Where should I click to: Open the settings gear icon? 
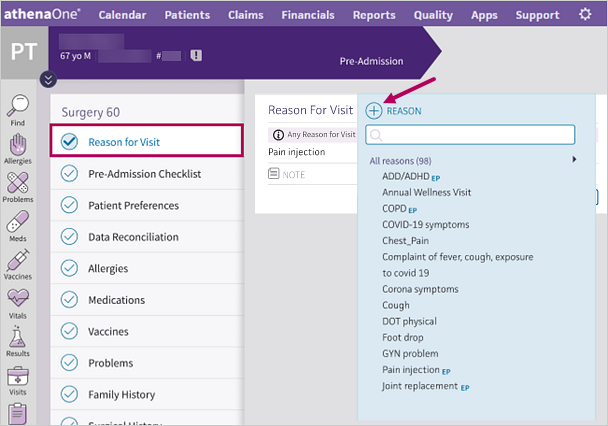[x=585, y=15]
